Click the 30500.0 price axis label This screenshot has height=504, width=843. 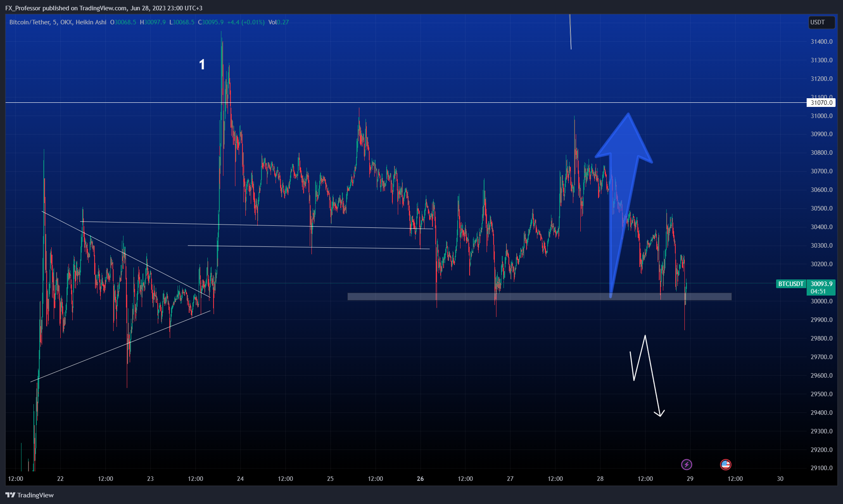pos(822,208)
